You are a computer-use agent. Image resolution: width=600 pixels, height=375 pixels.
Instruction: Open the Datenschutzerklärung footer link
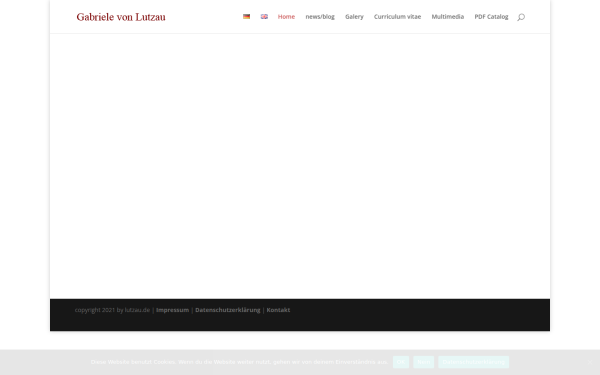228,310
